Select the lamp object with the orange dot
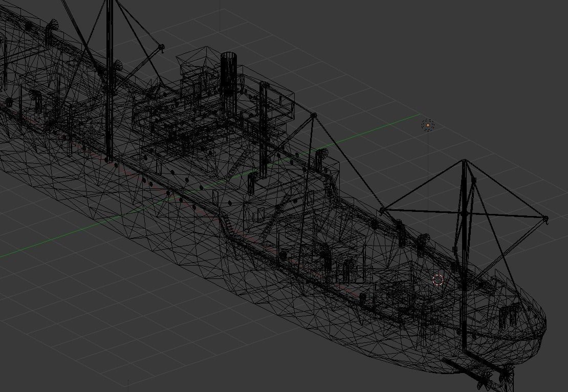568x392 pixels. pyautogui.click(x=428, y=125)
